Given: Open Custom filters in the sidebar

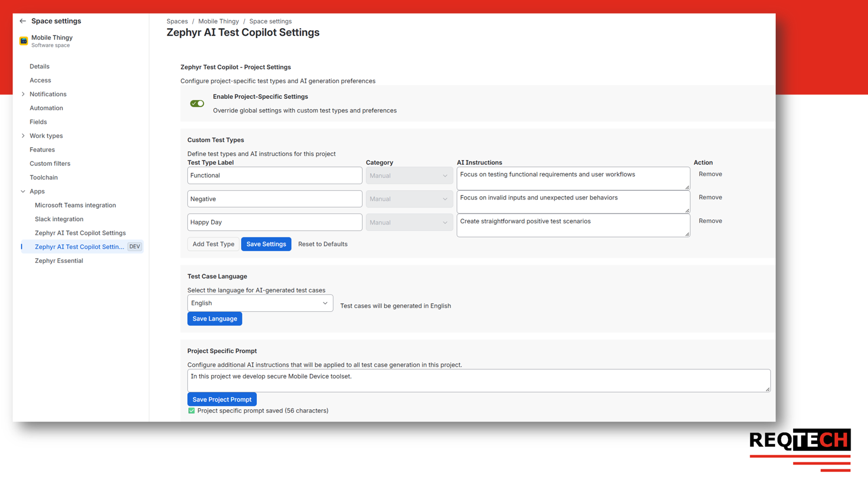Looking at the screenshot, I should [50, 164].
